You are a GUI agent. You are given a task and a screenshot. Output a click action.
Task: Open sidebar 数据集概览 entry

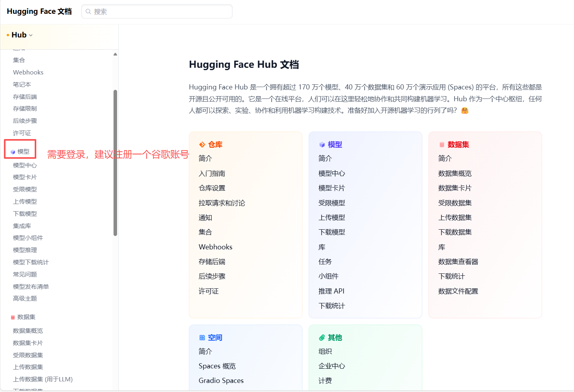tap(28, 331)
